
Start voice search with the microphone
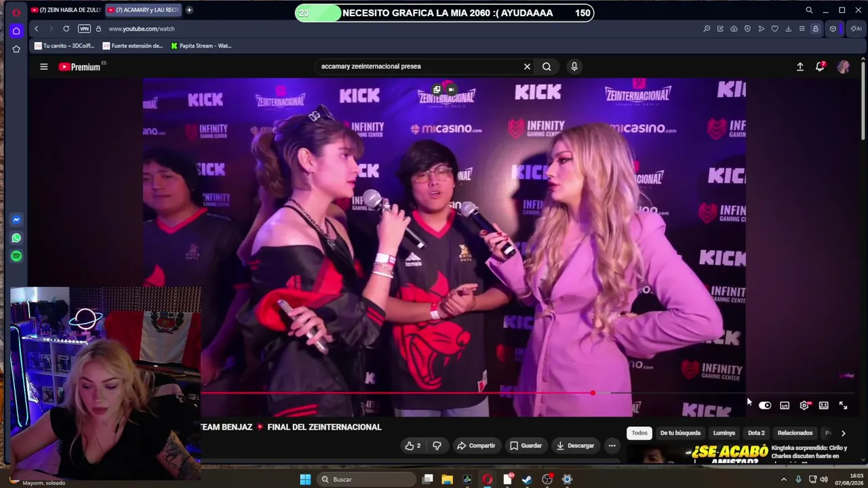(x=574, y=66)
